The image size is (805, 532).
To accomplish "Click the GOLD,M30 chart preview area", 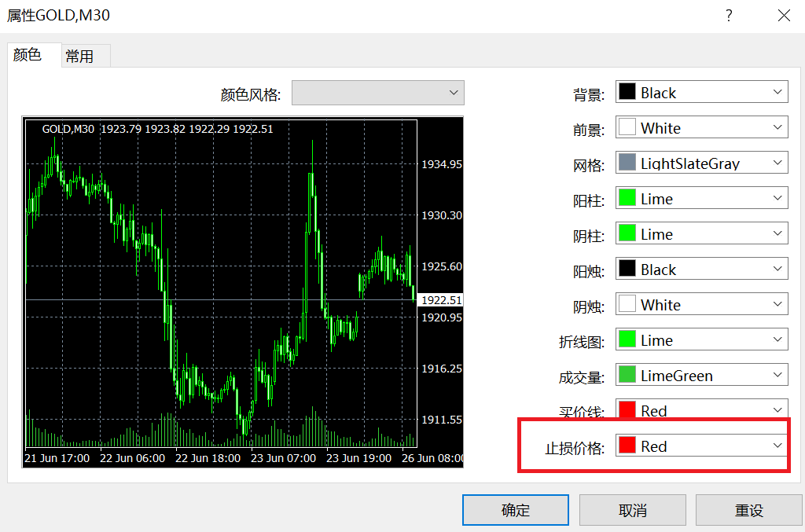I will pyautogui.click(x=236, y=291).
